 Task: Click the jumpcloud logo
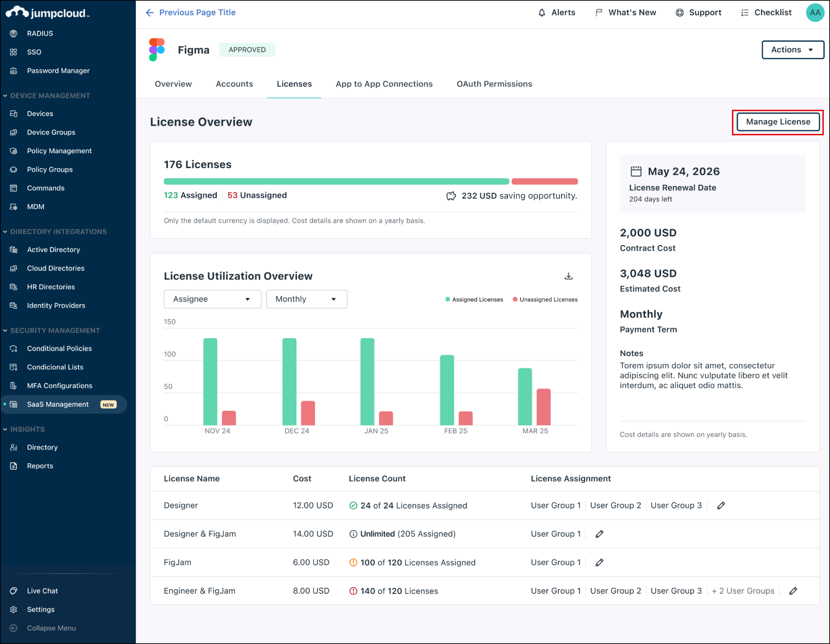[48, 13]
